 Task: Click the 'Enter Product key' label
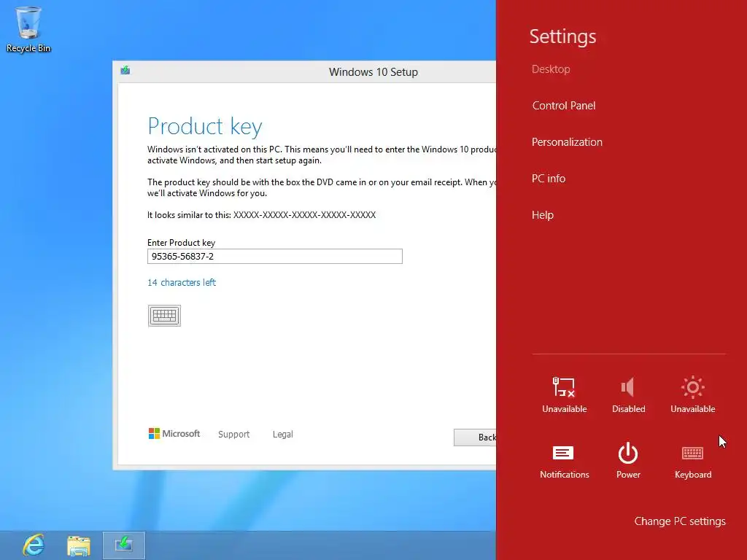(181, 242)
